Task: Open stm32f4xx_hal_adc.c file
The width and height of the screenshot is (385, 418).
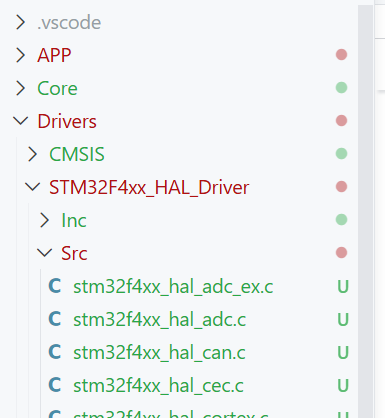Action: click(160, 320)
